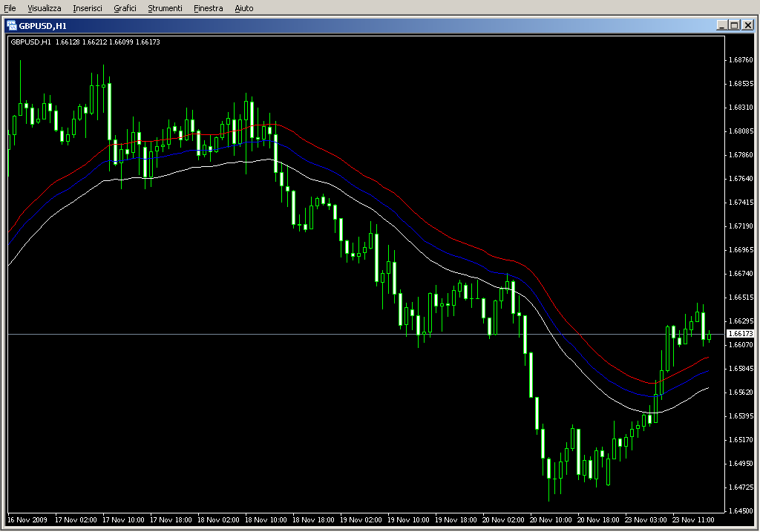This screenshot has height=532, width=760.
Task: Open the File menu
Action: [10, 8]
